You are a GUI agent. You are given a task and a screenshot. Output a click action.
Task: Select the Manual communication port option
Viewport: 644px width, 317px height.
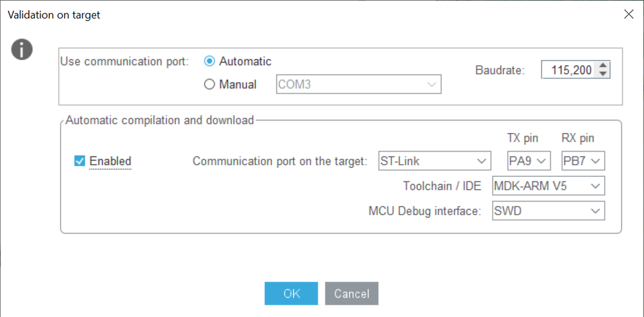pyautogui.click(x=209, y=85)
